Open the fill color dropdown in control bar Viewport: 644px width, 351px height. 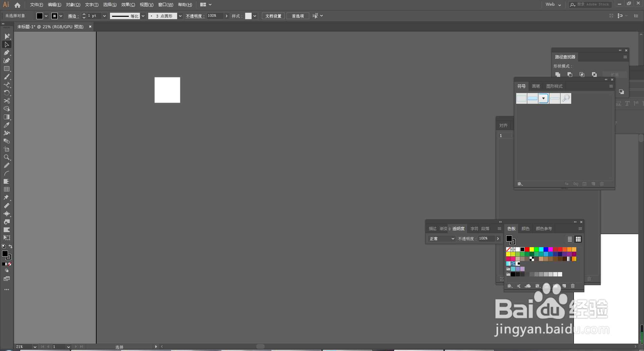tap(46, 16)
